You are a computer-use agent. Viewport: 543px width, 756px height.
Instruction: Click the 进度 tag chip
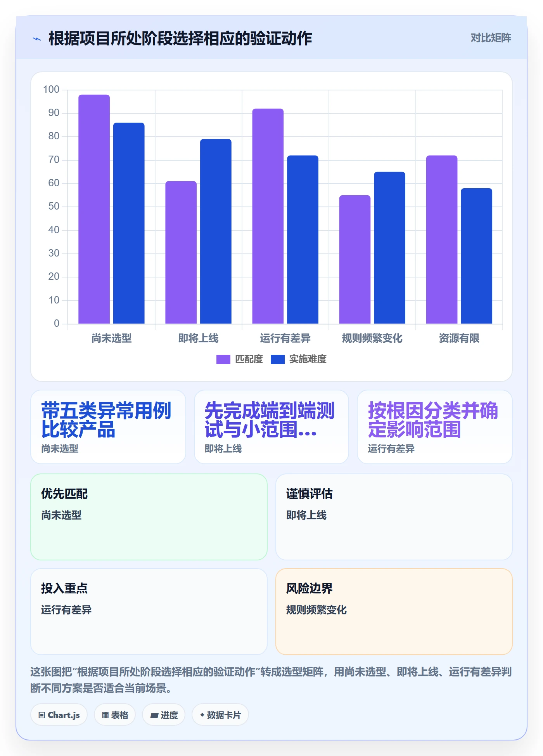(164, 715)
